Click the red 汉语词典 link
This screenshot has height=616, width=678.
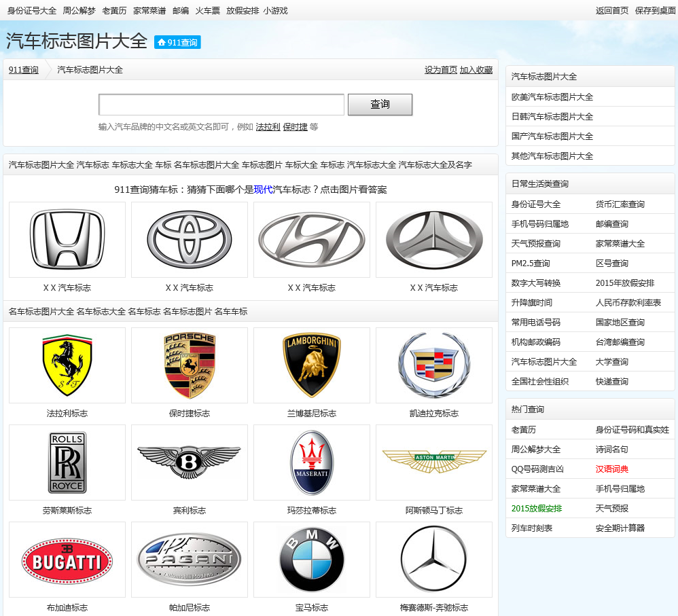coord(612,469)
